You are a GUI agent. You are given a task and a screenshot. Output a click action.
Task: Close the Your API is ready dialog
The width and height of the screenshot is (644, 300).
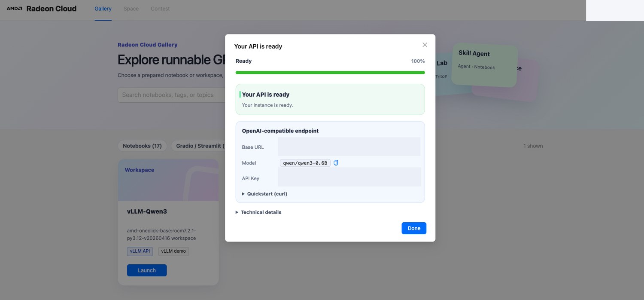[425, 45]
